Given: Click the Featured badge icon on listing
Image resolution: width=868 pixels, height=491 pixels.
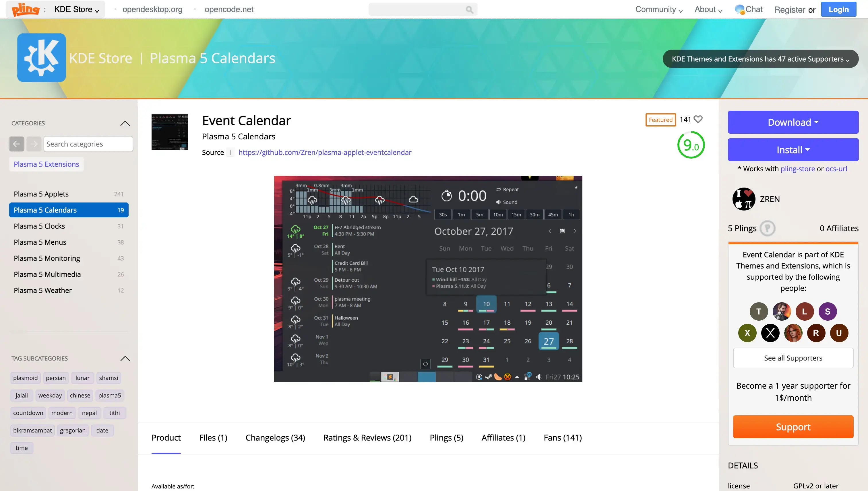Looking at the screenshot, I should pyautogui.click(x=660, y=119).
